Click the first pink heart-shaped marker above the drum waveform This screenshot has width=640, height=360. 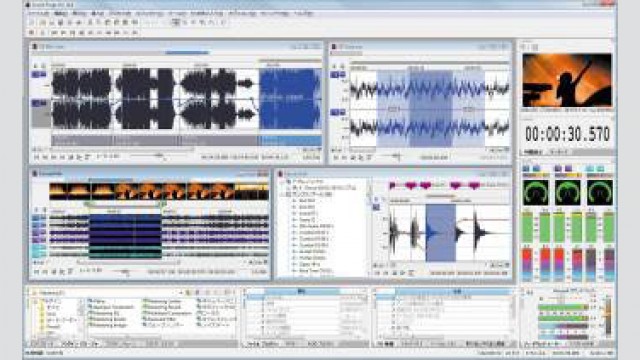click(411, 186)
